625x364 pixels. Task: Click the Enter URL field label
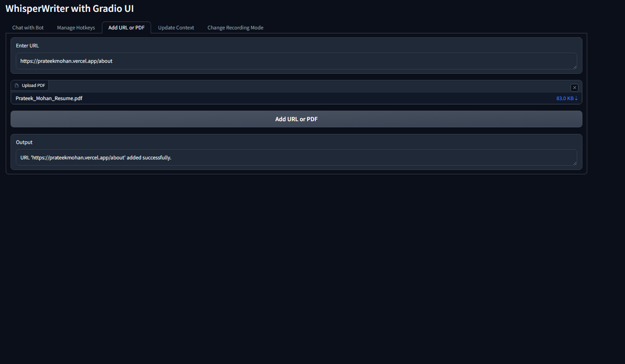27,46
